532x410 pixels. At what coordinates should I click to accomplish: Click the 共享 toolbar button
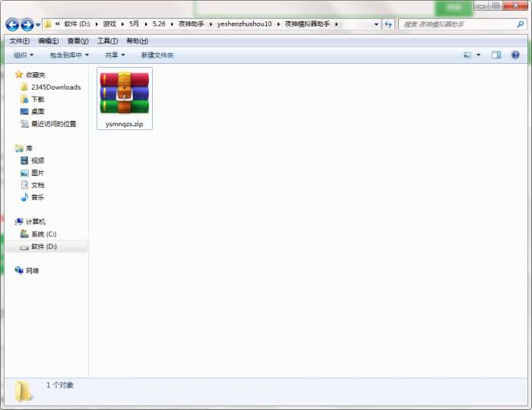115,55
